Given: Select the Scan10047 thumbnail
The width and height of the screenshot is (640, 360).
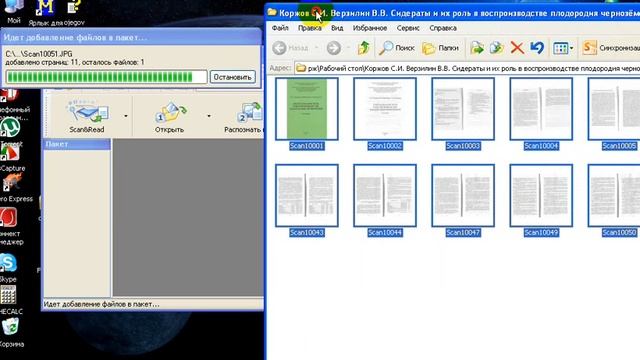Looking at the screenshot, I should [x=463, y=196].
